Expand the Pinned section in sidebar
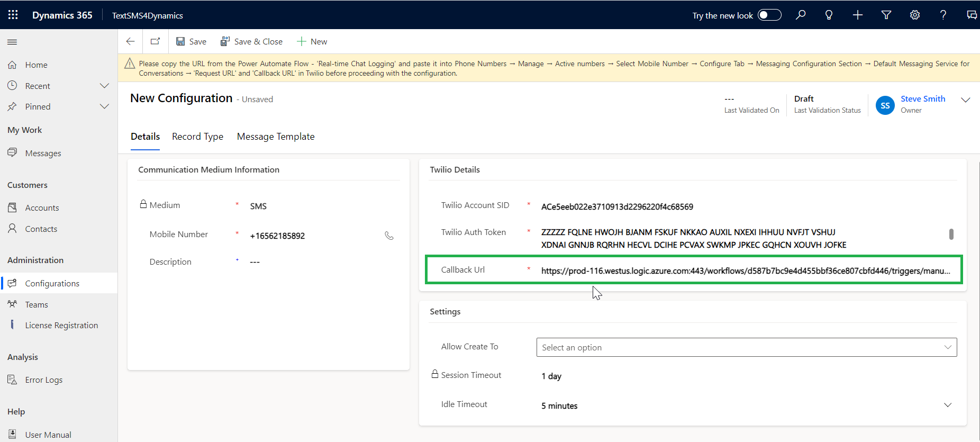Screen dimensions: 980x442 [104, 106]
